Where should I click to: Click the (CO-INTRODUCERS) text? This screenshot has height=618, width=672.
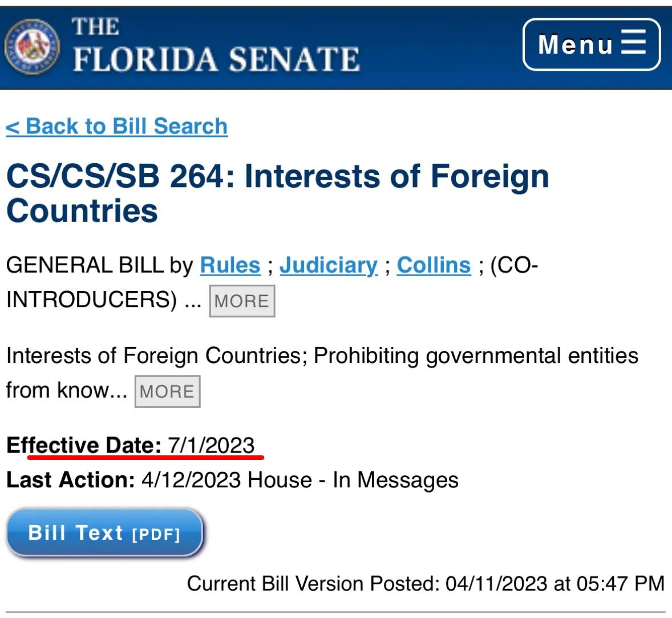pyautogui.click(x=91, y=300)
